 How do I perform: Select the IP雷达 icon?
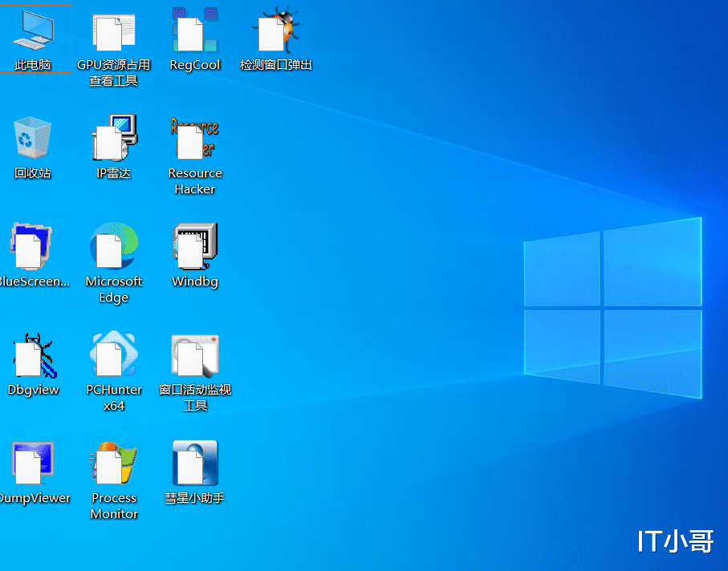(113, 136)
